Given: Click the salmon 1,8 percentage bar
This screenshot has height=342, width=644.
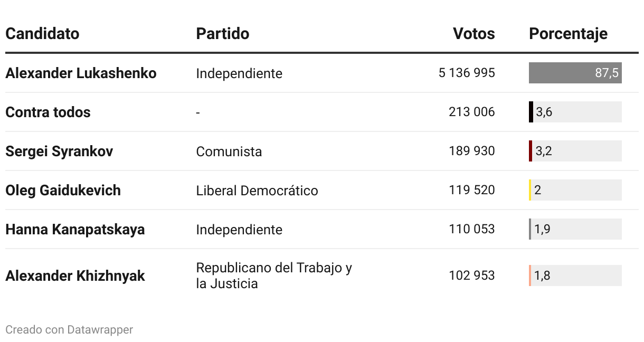Looking at the screenshot, I should click(530, 275).
